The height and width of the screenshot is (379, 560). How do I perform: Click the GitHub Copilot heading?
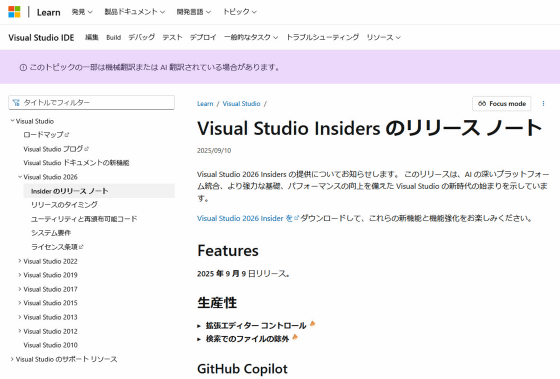(242, 369)
